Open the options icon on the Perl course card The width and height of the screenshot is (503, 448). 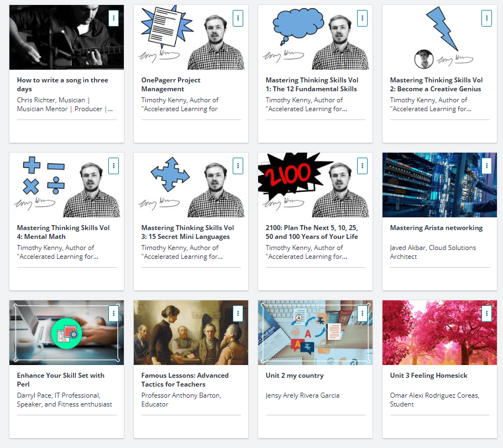coord(113,313)
